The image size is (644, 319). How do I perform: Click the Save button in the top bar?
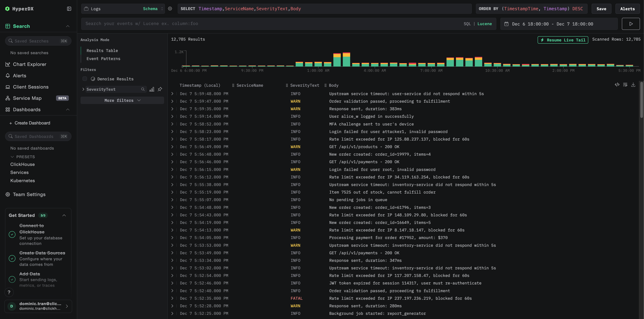[601, 9]
